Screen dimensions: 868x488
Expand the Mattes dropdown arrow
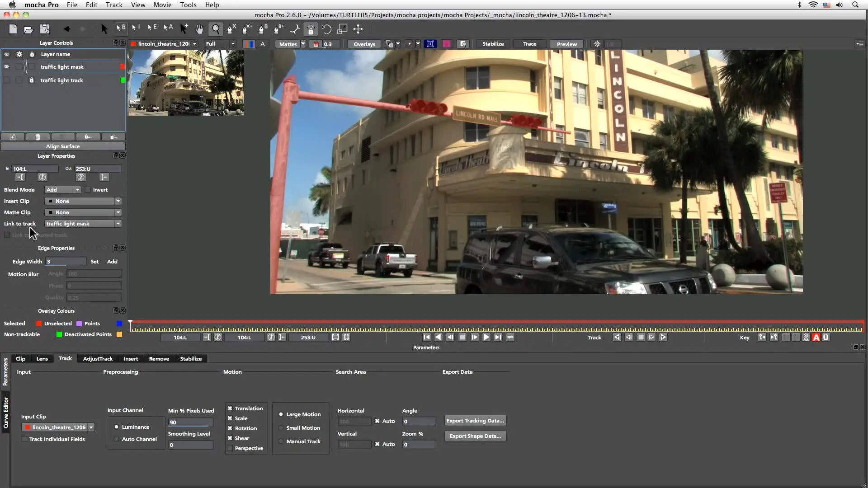(x=303, y=44)
